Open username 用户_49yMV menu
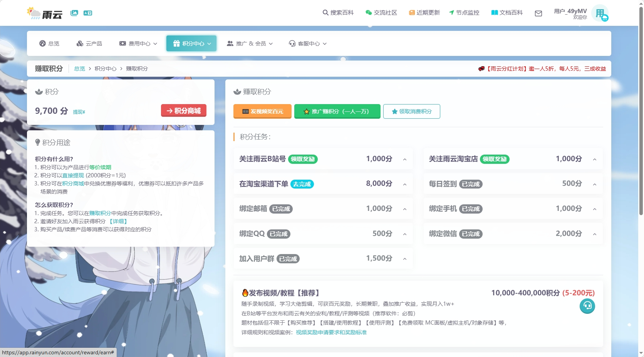Image resolution: width=644 pixels, height=357 pixels. coord(570,11)
